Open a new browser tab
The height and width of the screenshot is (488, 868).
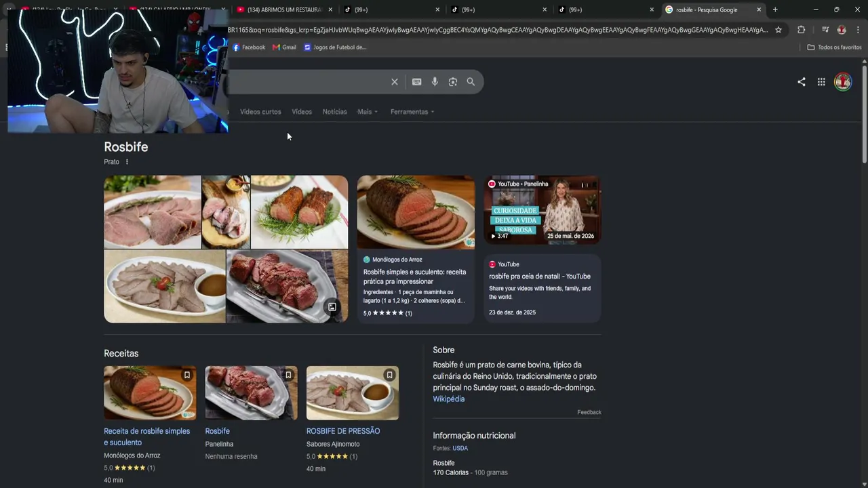(775, 9)
